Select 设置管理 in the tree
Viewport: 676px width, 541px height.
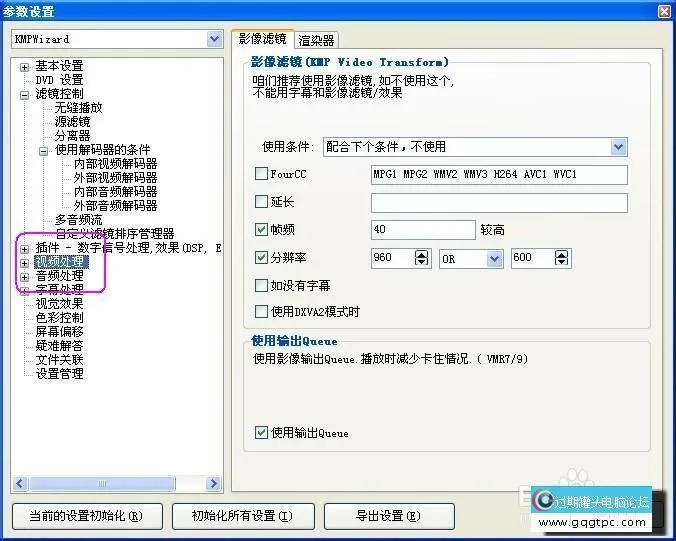[59, 374]
